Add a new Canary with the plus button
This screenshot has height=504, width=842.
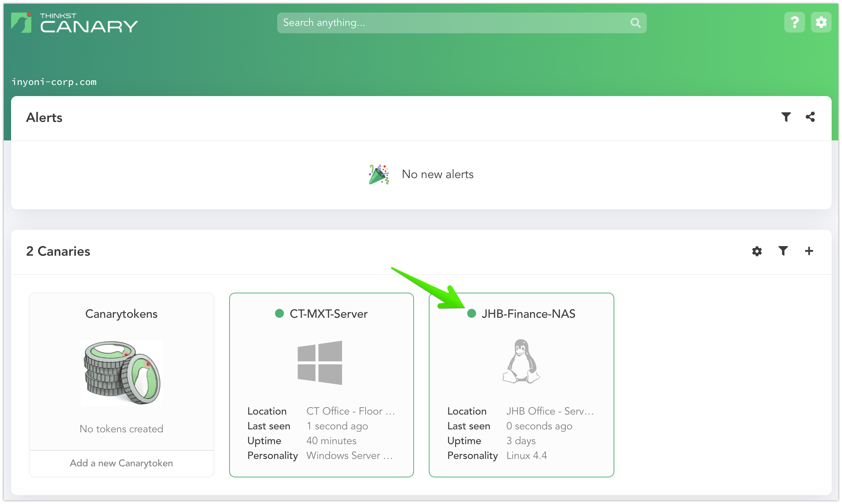coord(809,251)
